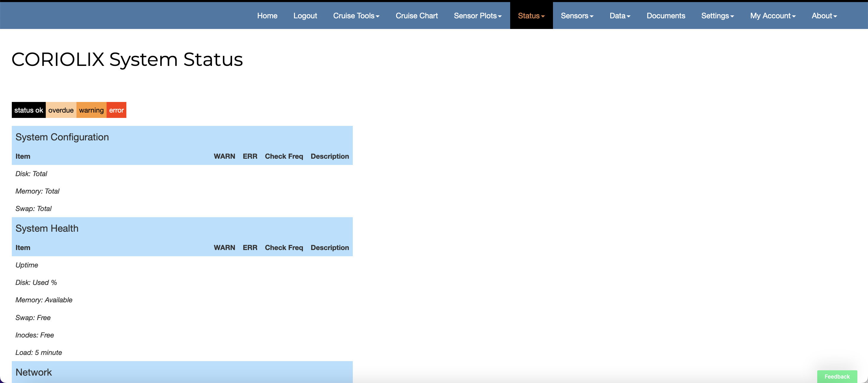868x383 pixels.
Task: Expand the Sensors menu
Action: click(x=577, y=16)
